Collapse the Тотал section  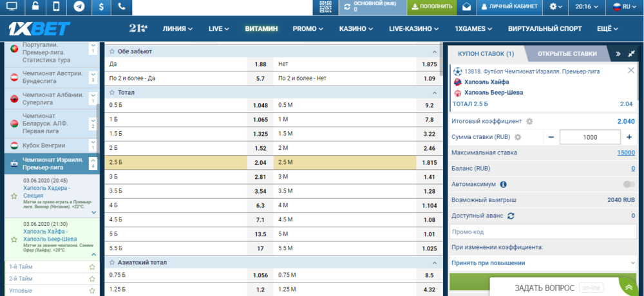tap(435, 93)
